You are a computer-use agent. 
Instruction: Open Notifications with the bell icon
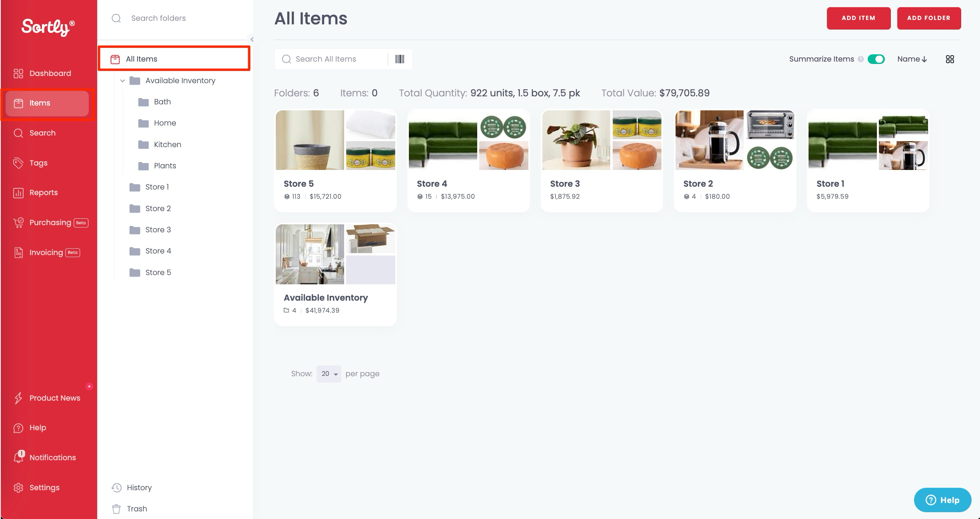pyautogui.click(x=18, y=457)
